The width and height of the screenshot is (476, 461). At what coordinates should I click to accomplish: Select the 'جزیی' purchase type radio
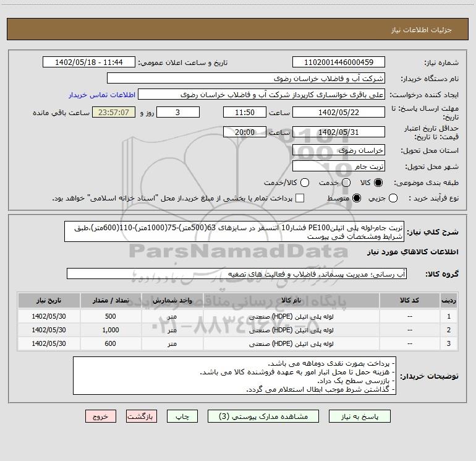pyautogui.click(x=393, y=198)
